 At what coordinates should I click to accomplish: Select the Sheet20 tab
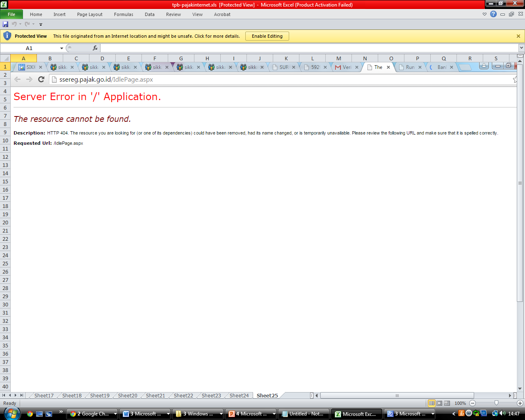click(128, 395)
